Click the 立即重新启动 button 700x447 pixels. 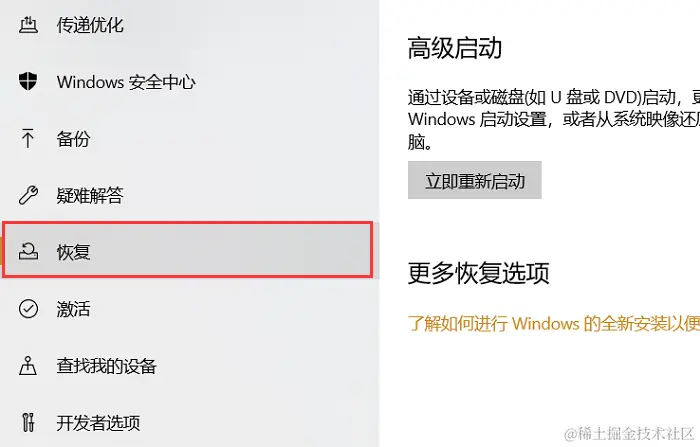point(475,180)
